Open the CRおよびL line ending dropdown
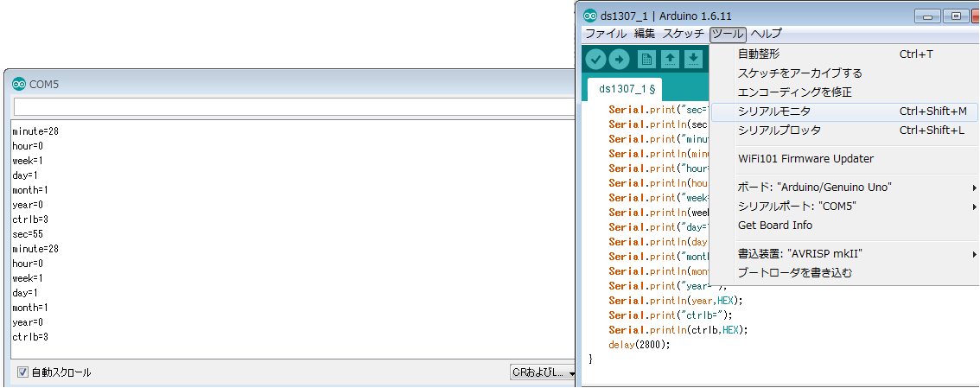 point(544,373)
